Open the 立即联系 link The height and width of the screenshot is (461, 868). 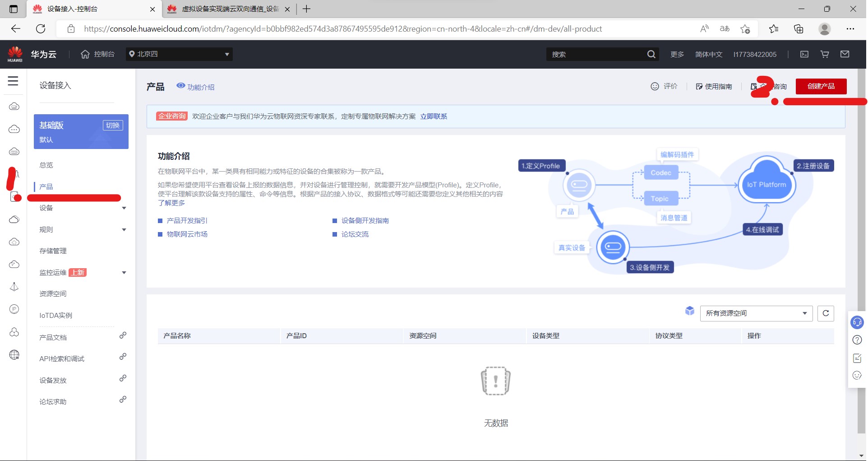coord(434,116)
